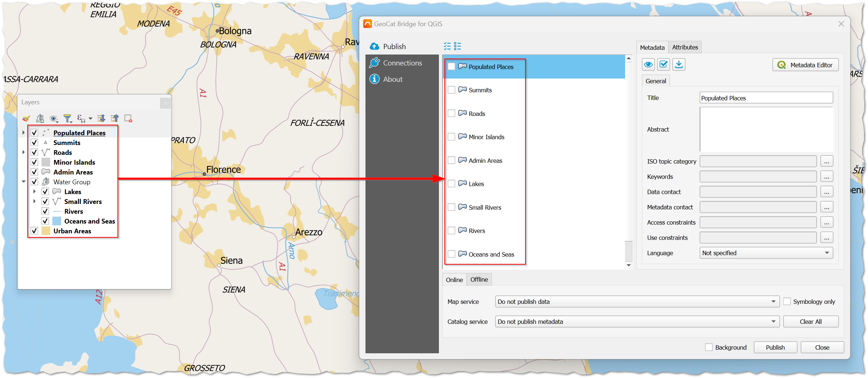Click the metadata preview eye icon
The width and height of the screenshot is (868, 378).
(648, 64)
